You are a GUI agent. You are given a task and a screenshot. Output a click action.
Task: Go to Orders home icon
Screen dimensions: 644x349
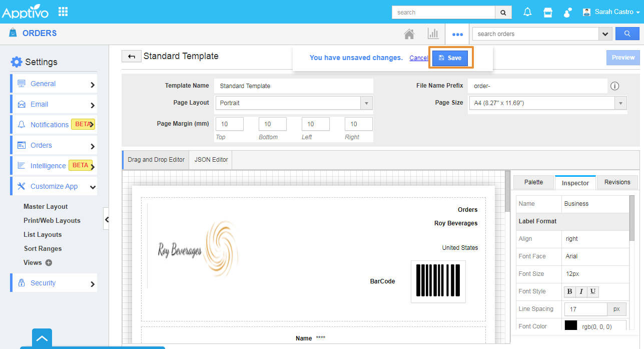[x=409, y=34]
